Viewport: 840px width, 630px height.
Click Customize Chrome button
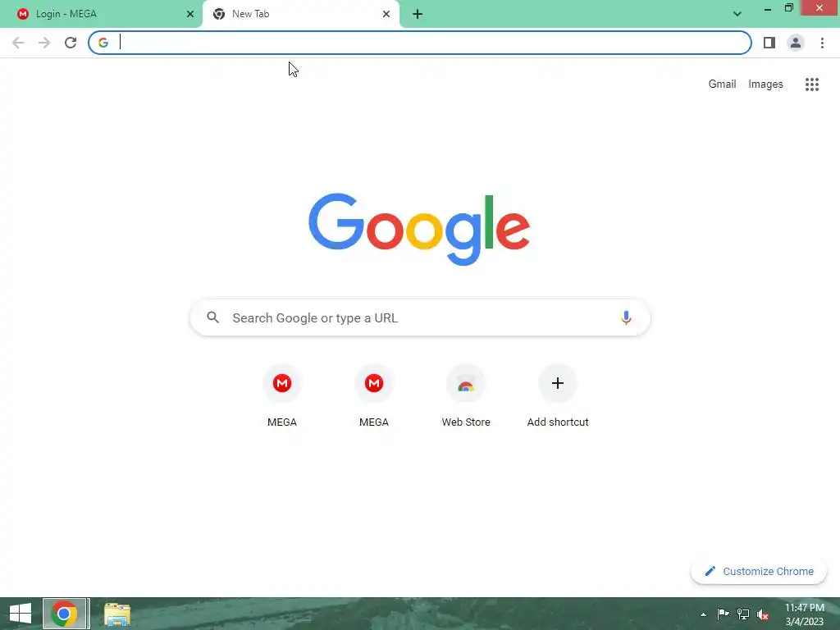[x=759, y=572]
